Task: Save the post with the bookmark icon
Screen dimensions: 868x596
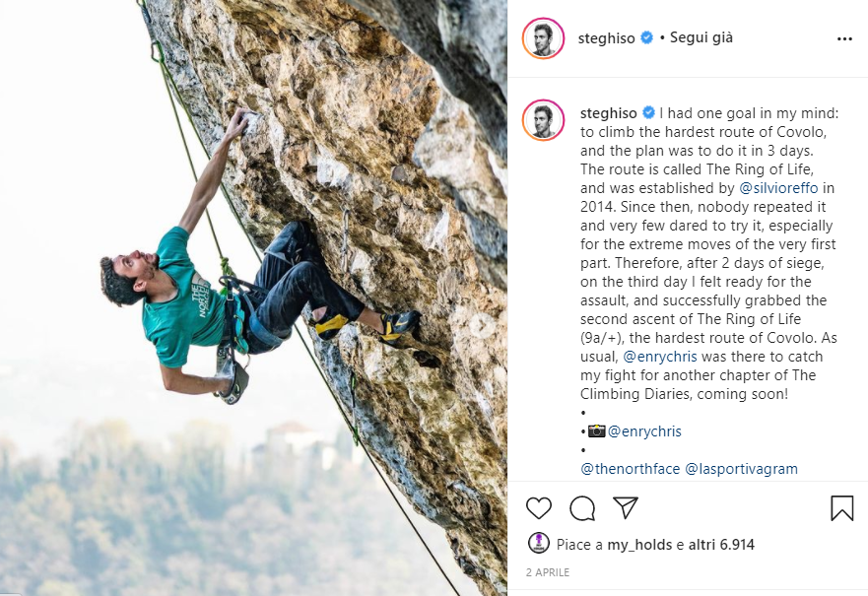Action: (841, 507)
